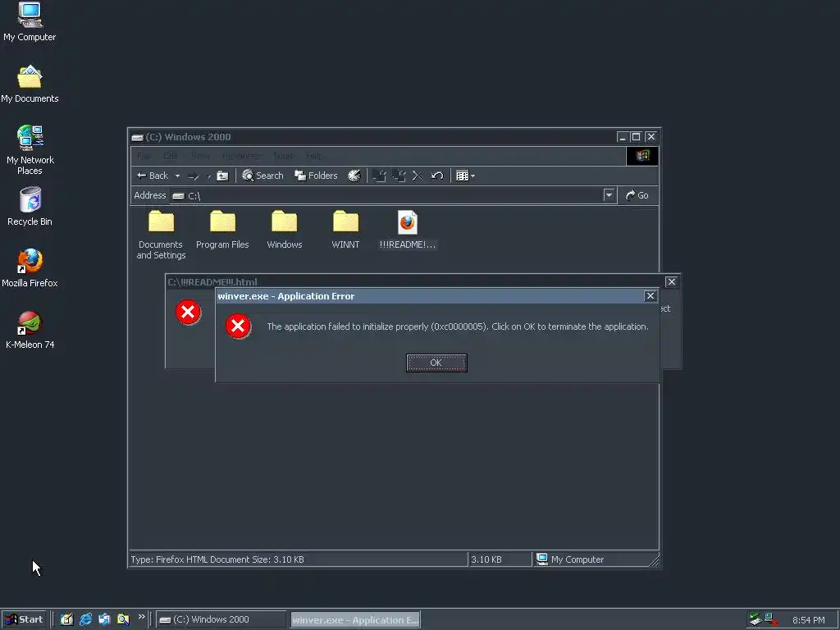The image size is (840, 630).
Task: Click the Start button
Action: pos(24,619)
